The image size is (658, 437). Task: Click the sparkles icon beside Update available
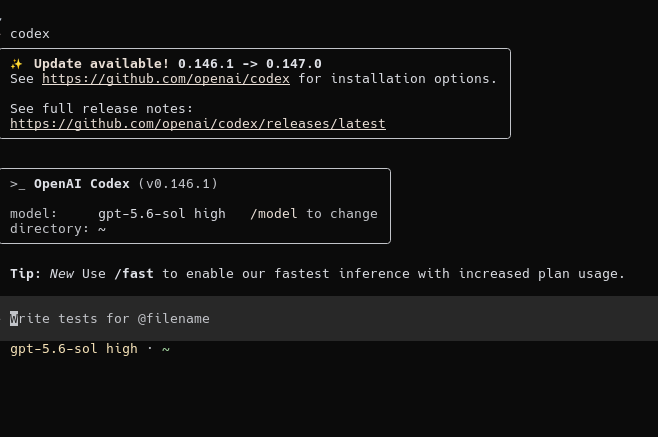coord(16,64)
